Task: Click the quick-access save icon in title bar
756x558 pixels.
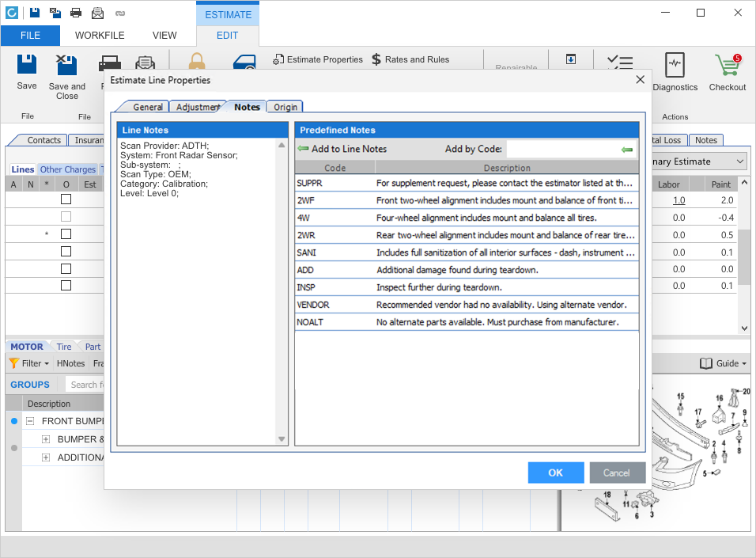Action: coord(35,13)
